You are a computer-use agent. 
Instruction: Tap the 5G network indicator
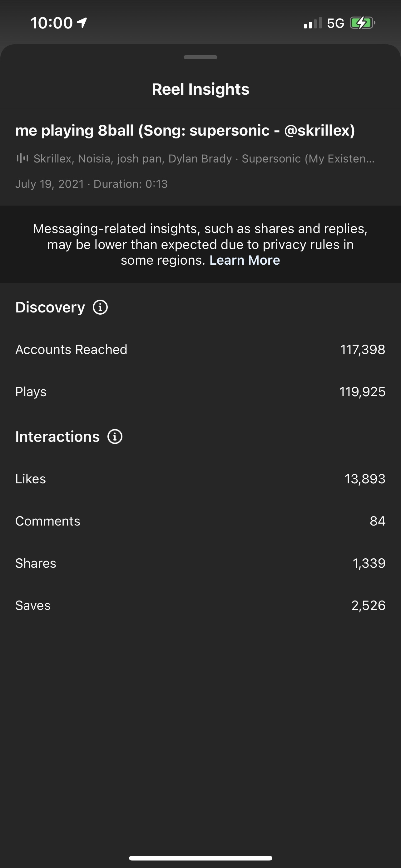[335, 23]
